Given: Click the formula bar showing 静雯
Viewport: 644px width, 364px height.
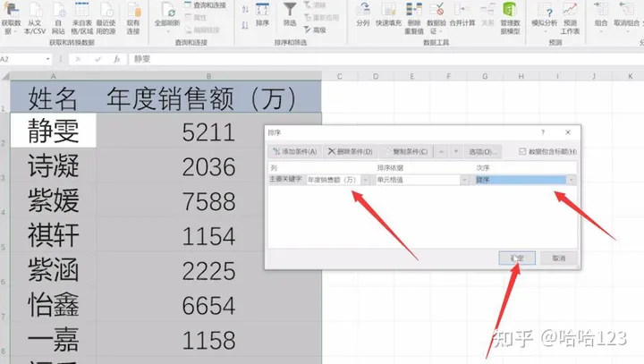Looking at the screenshot, I should pos(386,59).
